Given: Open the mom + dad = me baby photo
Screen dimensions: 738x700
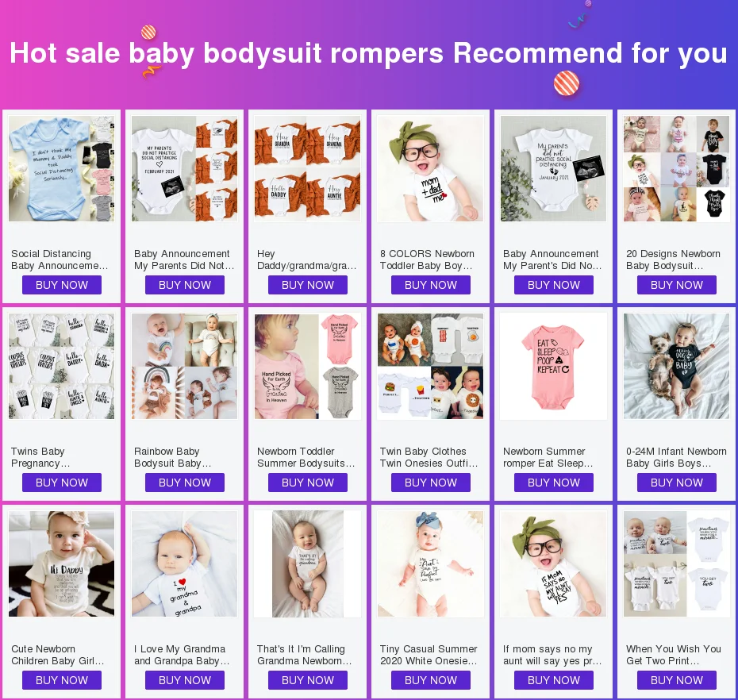Looking at the screenshot, I should pyautogui.click(x=430, y=168).
